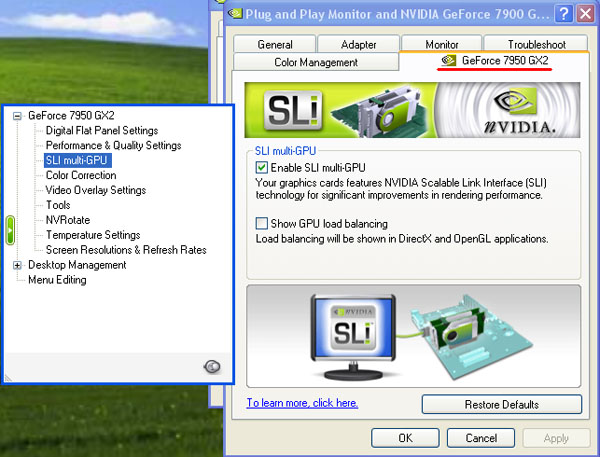Click GeForce 7950 GX2 root tree label

[71, 116]
